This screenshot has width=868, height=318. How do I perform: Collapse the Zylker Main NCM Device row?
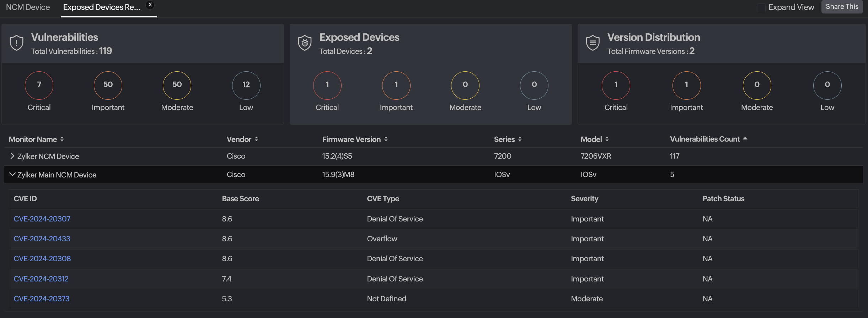pyautogui.click(x=12, y=175)
